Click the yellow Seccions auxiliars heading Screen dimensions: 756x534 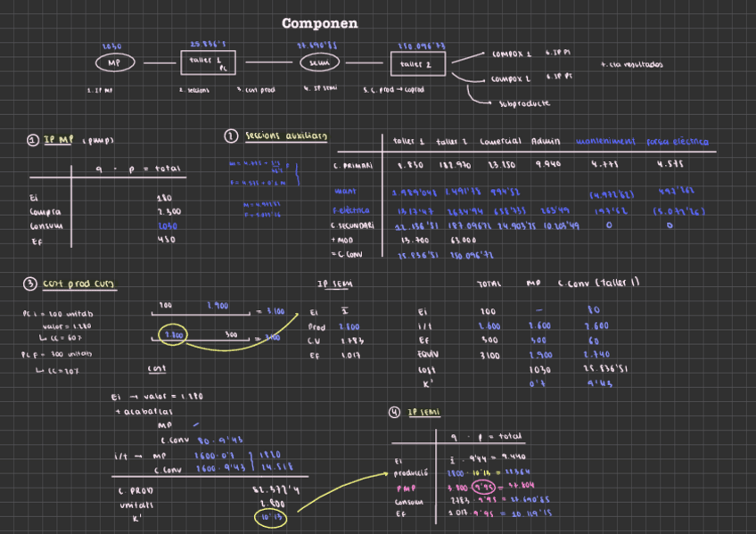tap(285, 136)
